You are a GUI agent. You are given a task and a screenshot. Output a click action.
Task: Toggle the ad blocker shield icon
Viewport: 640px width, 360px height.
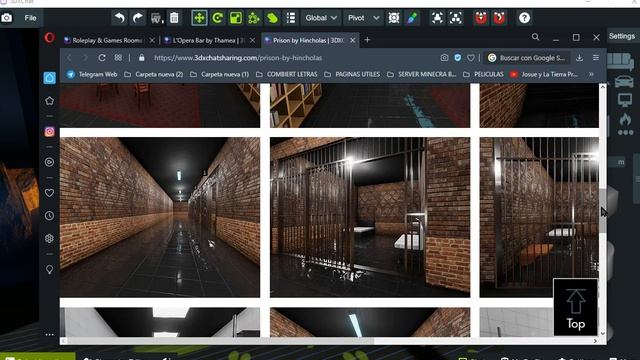pyautogui.click(x=458, y=58)
